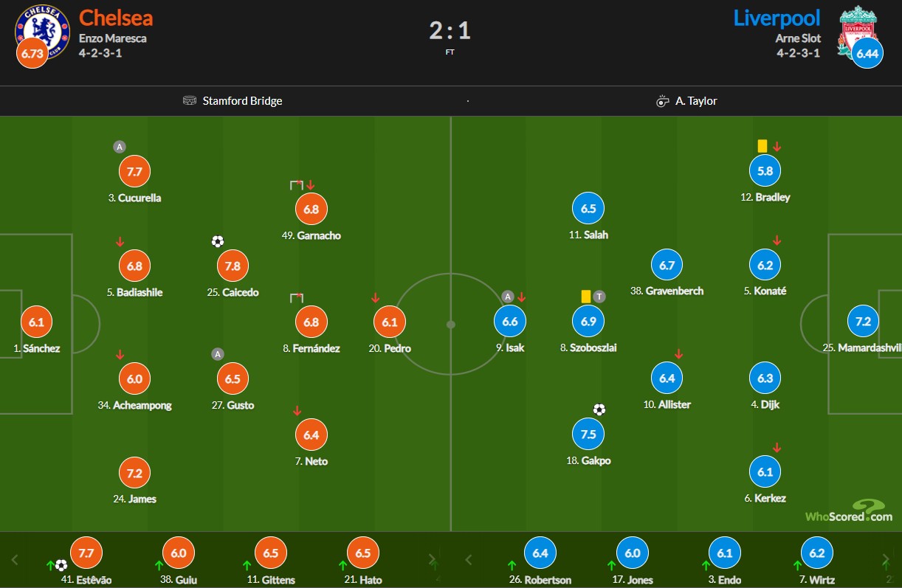Open the Chelsea team name link
This screenshot has height=588, width=902.
[x=116, y=17]
